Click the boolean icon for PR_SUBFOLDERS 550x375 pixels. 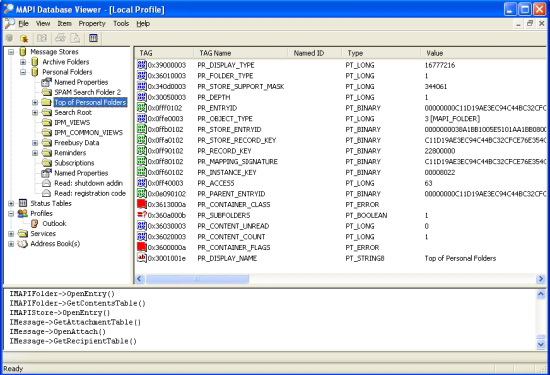142,215
